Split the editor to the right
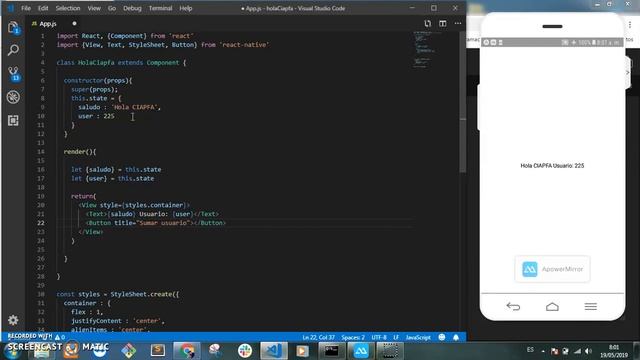Screen dimensions: 640x360 point(443,24)
